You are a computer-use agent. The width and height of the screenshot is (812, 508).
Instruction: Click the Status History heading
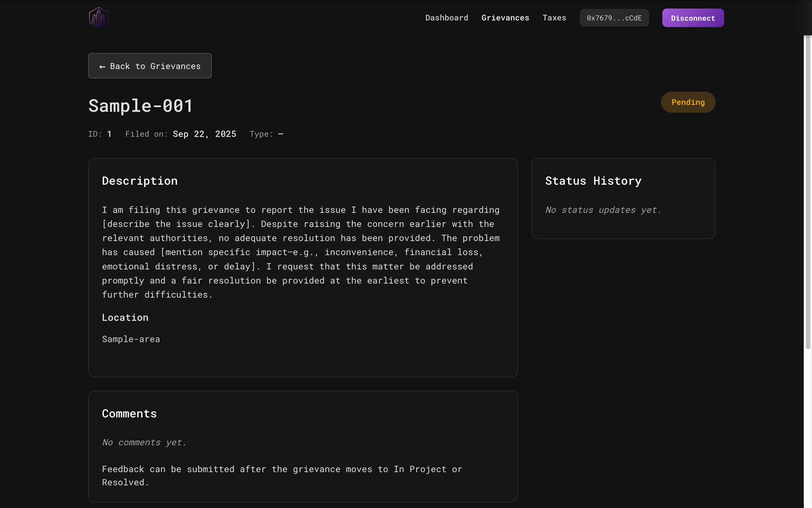(x=593, y=181)
